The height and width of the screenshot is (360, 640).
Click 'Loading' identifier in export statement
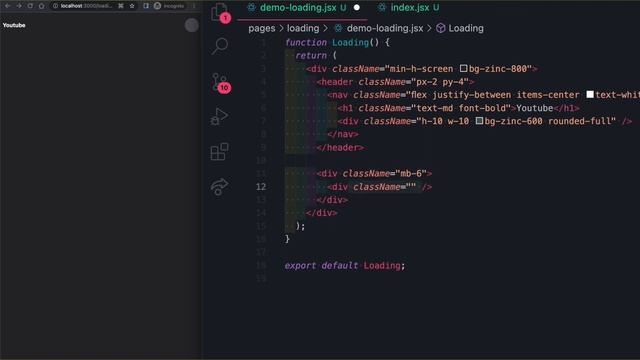pyautogui.click(x=382, y=265)
